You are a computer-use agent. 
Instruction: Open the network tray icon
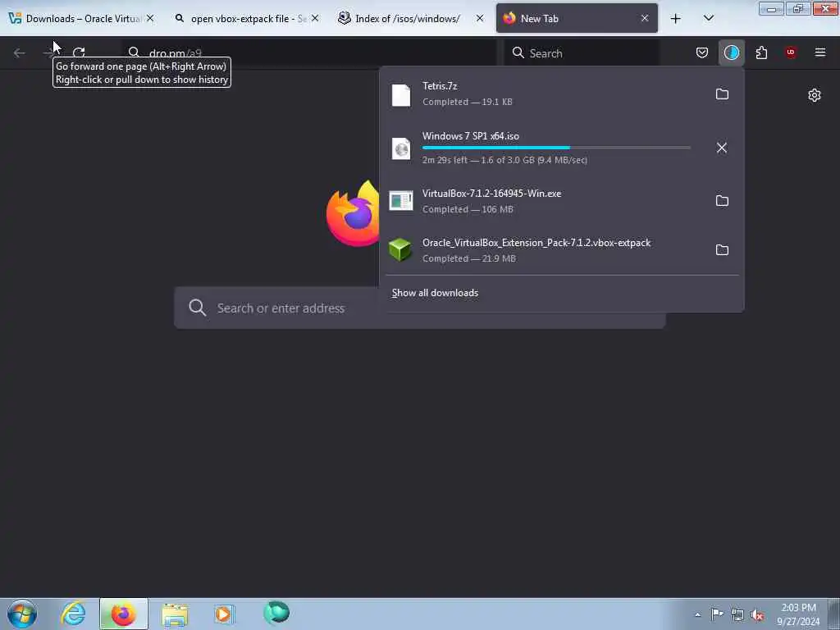tap(737, 614)
